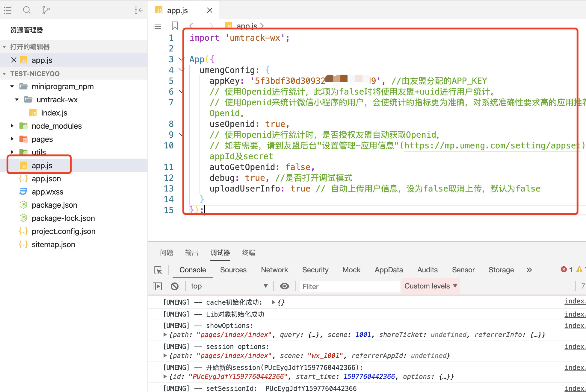Open app.js in project tree
Viewport: 586px width, 392px height.
(x=42, y=165)
